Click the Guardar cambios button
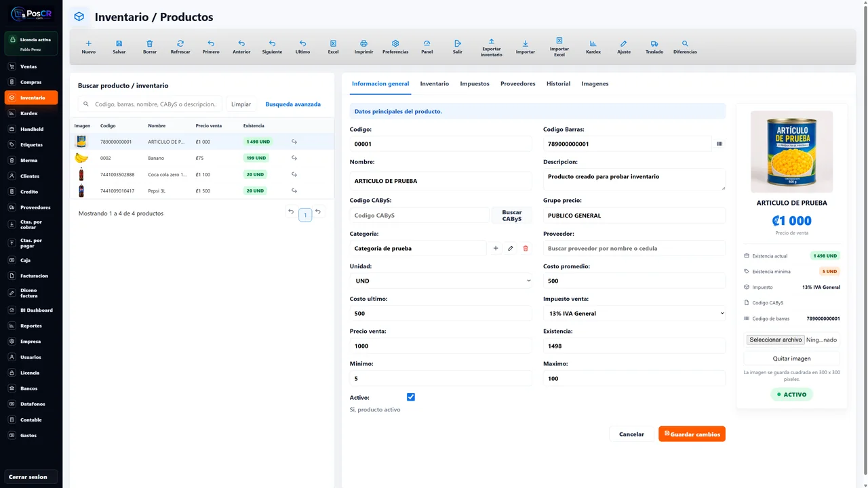Viewport: 868px width, 488px height. coord(692,434)
